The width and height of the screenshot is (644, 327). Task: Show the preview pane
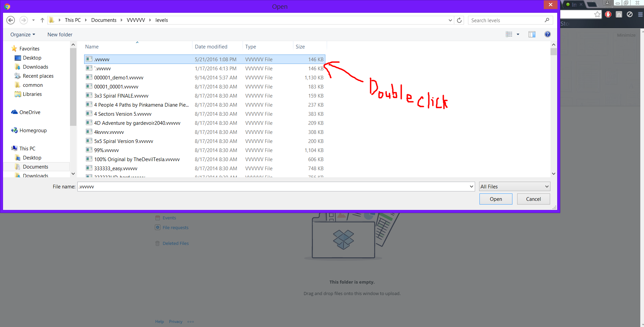click(532, 34)
